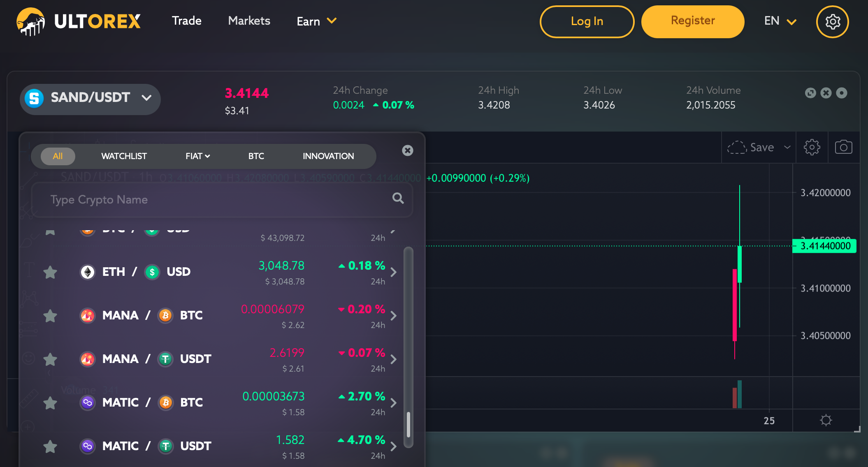Screen dimensions: 868x467
Task: Open MATIC/USDT via its right chevron
Action: pos(394,446)
